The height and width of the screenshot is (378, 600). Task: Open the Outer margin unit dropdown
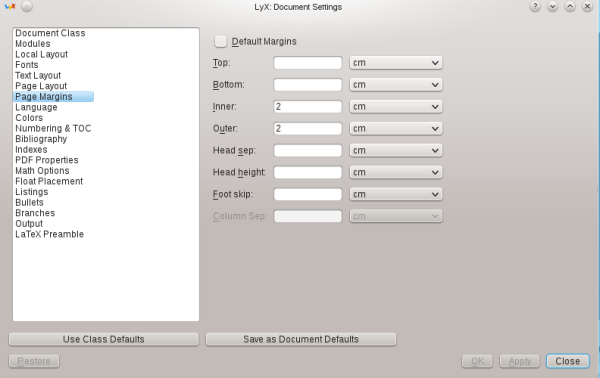tap(396, 129)
